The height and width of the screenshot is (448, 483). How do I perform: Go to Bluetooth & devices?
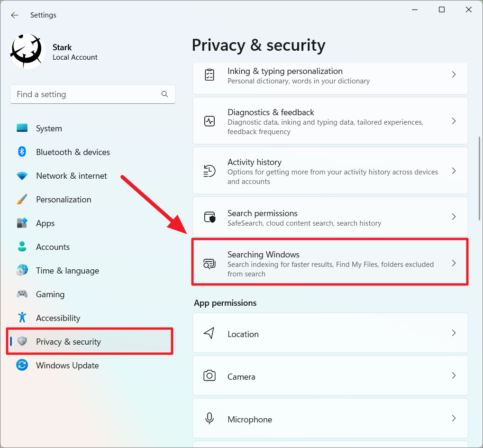tap(73, 152)
